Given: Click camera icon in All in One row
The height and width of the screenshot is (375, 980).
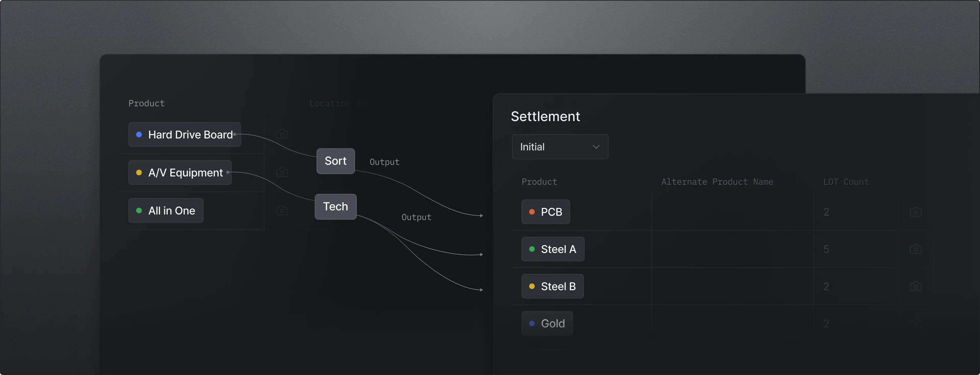Looking at the screenshot, I should [x=282, y=210].
